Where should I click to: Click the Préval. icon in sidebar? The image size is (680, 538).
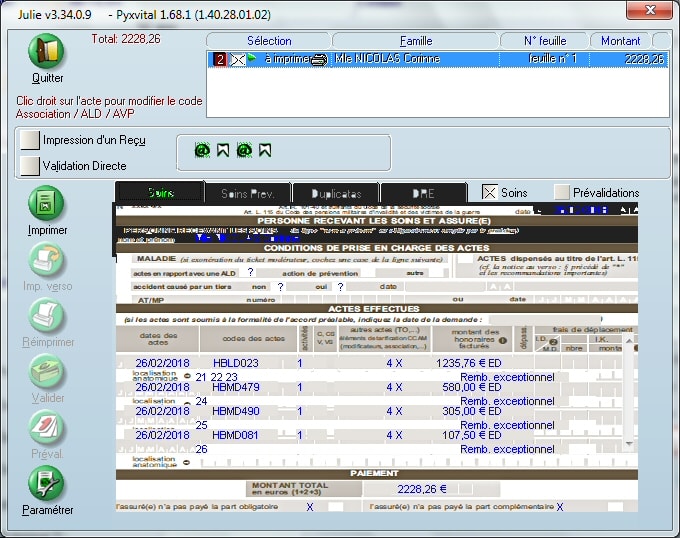(47, 428)
